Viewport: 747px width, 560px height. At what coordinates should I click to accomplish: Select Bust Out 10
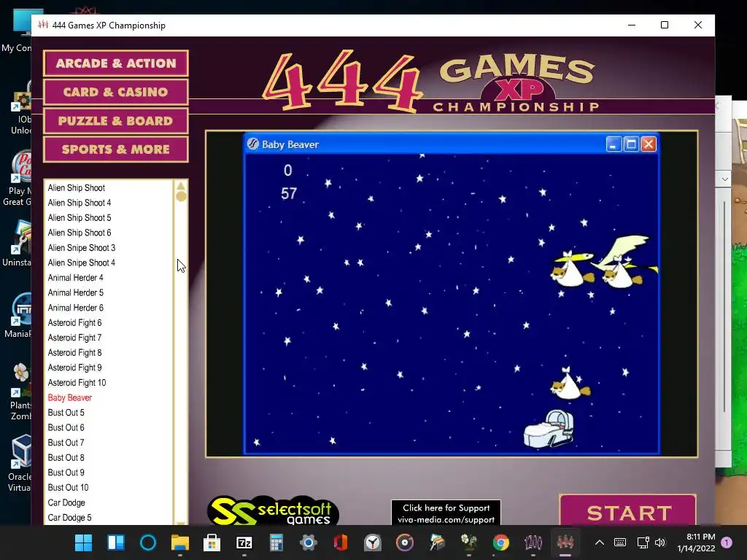click(68, 488)
